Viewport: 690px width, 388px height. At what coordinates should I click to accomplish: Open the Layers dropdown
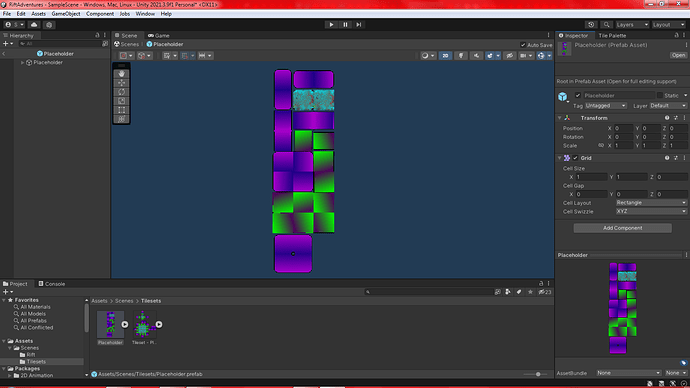pos(632,25)
